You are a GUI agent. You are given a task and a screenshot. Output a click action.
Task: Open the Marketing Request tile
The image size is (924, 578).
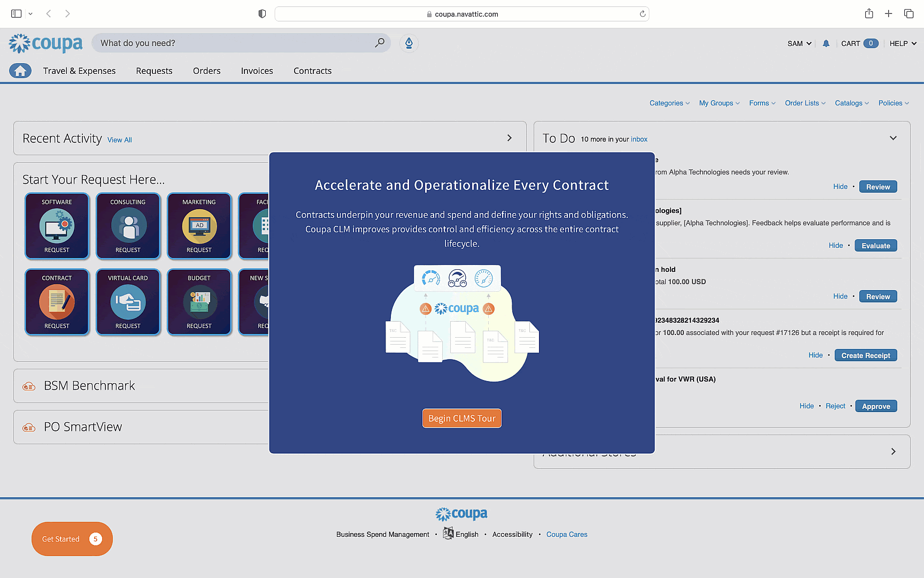[x=199, y=226]
